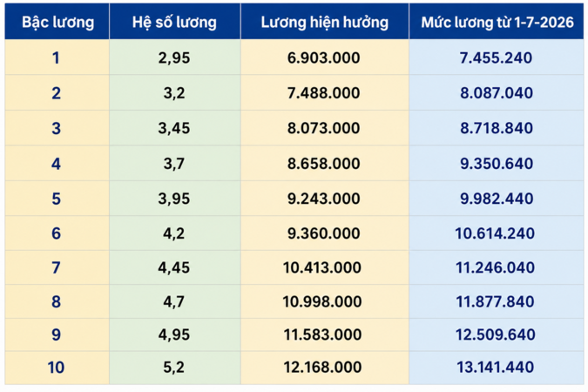
Task: Select the "Mức lương từ 1-7-2026" header
Action: [497, 22]
